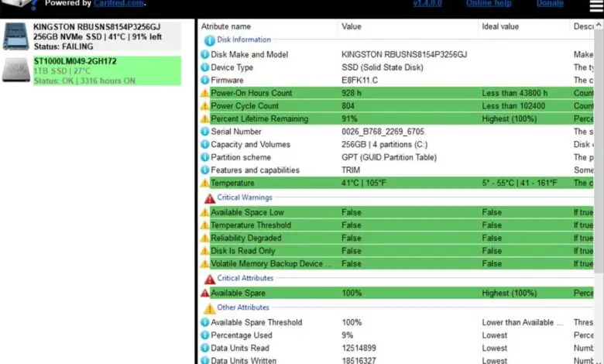This screenshot has width=604, height=364.
Task: Click the Percent Lifetime Remaining value 91%
Action: pos(349,118)
